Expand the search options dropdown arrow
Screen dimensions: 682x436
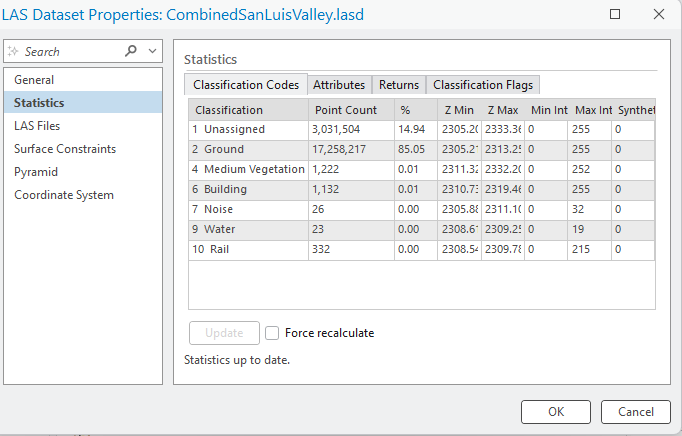[152, 51]
